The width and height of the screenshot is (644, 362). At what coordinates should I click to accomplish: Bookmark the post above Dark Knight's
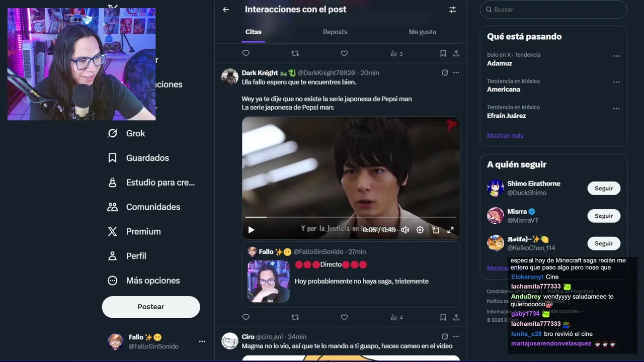pyautogui.click(x=443, y=53)
